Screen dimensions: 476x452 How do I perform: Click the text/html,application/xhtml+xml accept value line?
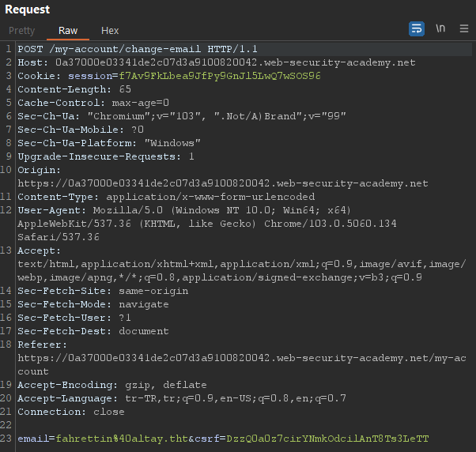[242, 264]
